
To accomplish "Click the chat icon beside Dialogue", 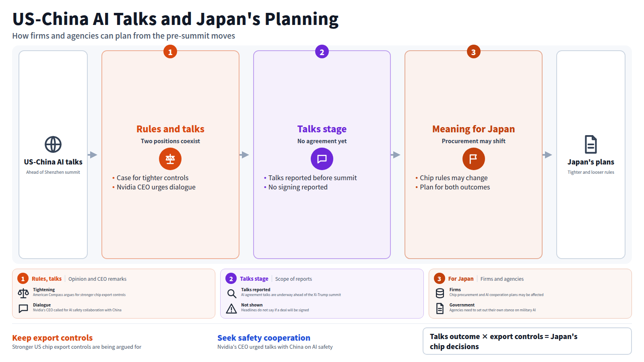I will pos(23,309).
